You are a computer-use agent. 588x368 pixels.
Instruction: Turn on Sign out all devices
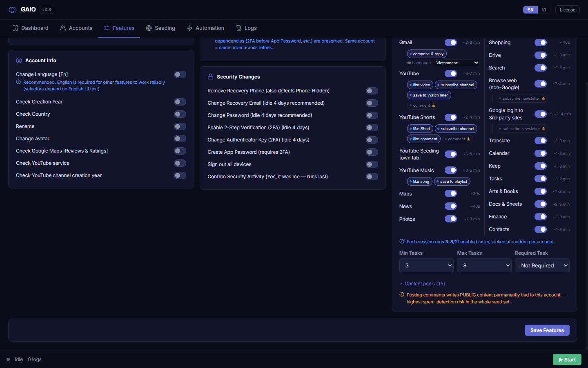coord(372,164)
